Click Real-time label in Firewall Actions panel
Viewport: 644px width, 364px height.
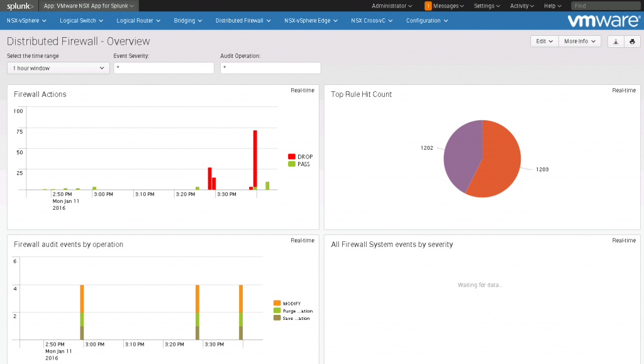pyautogui.click(x=303, y=91)
